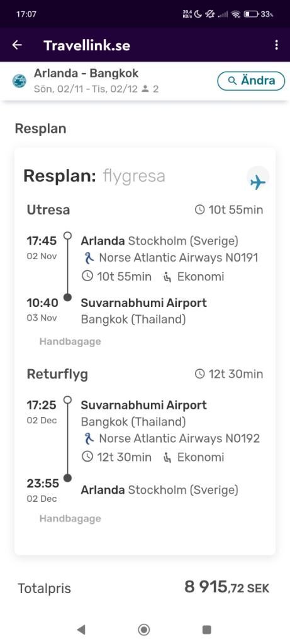Tap the Totalpris 8 915,72 SEK amount

[226, 587]
